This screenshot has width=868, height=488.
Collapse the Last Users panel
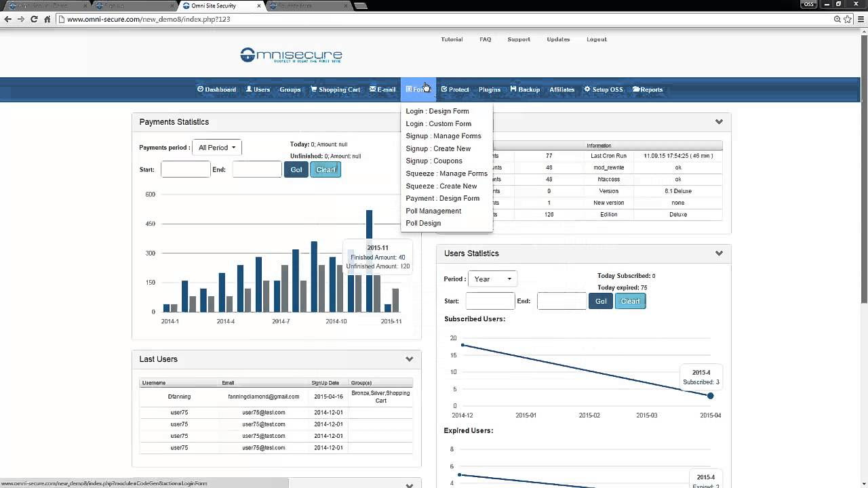tap(409, 359)
